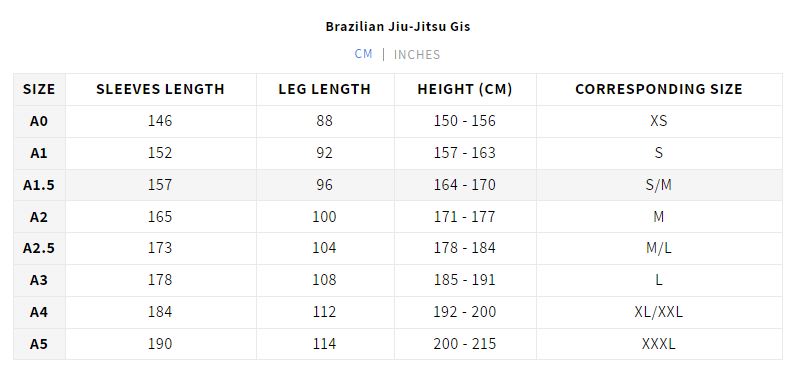Click the XXXL corresponding size cell
The height and width of the screenshot is (383, 795).
(x=659, y=344)
